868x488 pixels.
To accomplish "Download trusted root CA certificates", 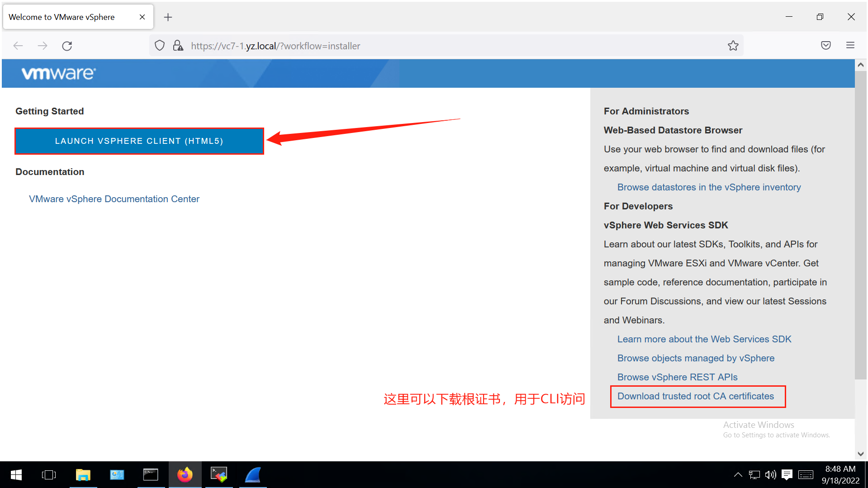I will (x=696, y=396).
